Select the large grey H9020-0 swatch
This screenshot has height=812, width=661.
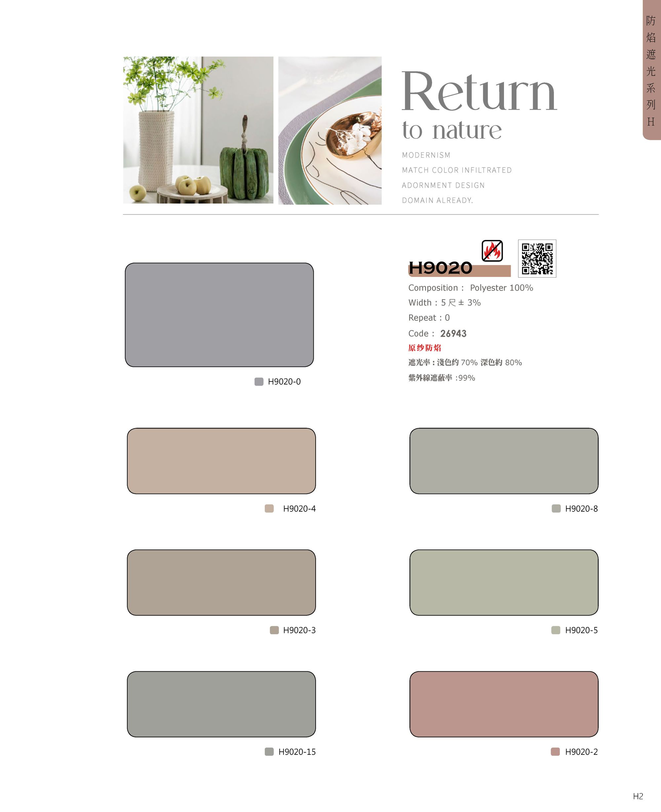[x=219, y=315]
